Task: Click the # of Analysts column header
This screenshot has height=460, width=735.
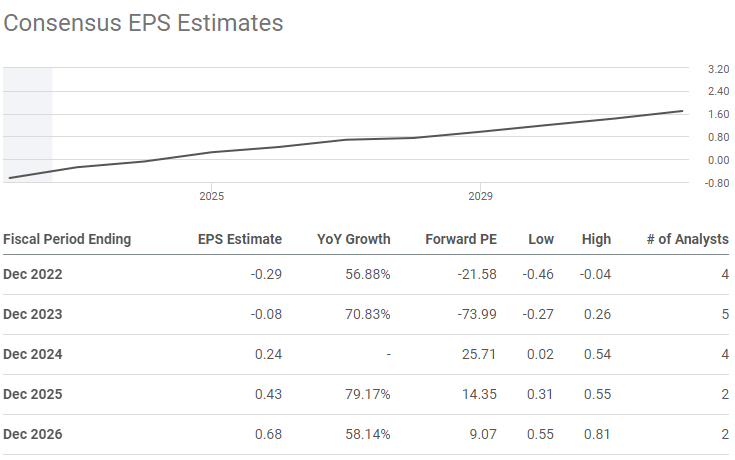Action: pyautogui.click(x=686, y=239)
